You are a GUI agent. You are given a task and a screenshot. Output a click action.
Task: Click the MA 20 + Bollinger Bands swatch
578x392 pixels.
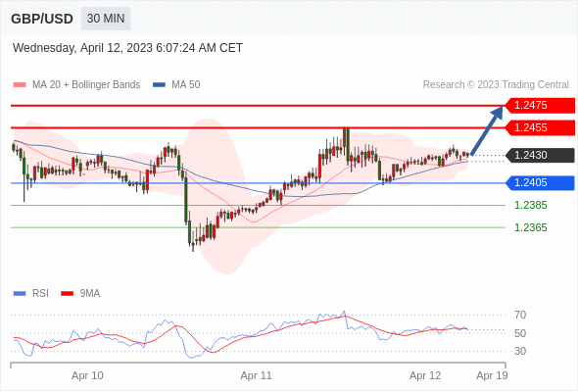[20, 85]
